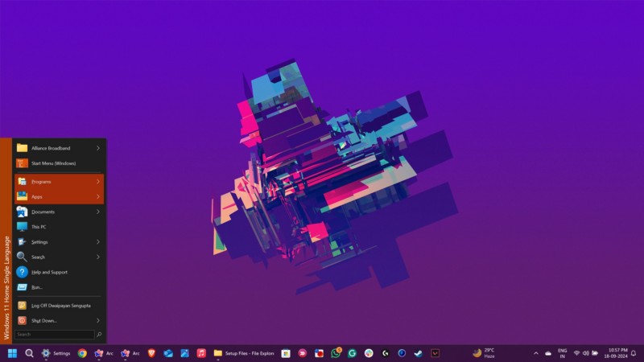Expand the Shut Down options arrow
Image resolution: width=644 pixels, height=362 pixels.
pos(98,320)
